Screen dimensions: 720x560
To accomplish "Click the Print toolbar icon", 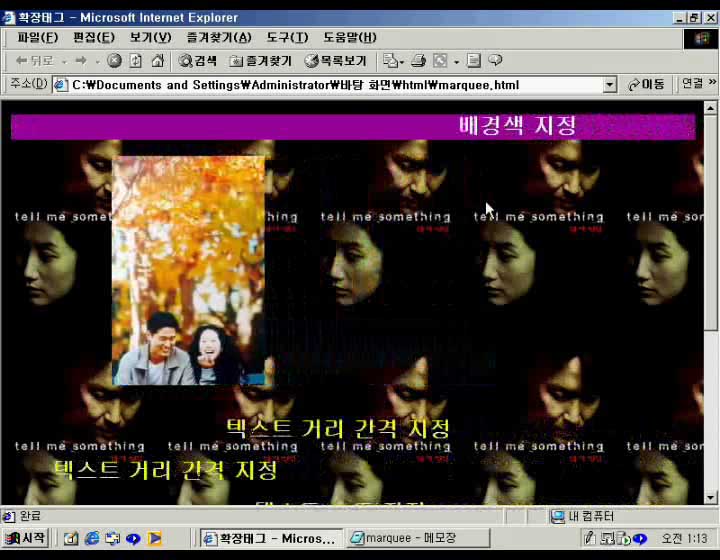I will (418, 61).
